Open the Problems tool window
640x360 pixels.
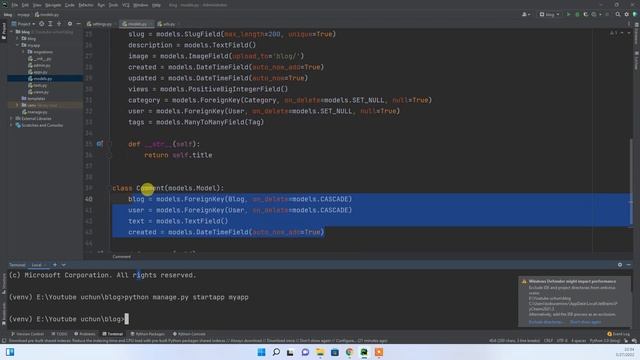click(x=84, y=334)
